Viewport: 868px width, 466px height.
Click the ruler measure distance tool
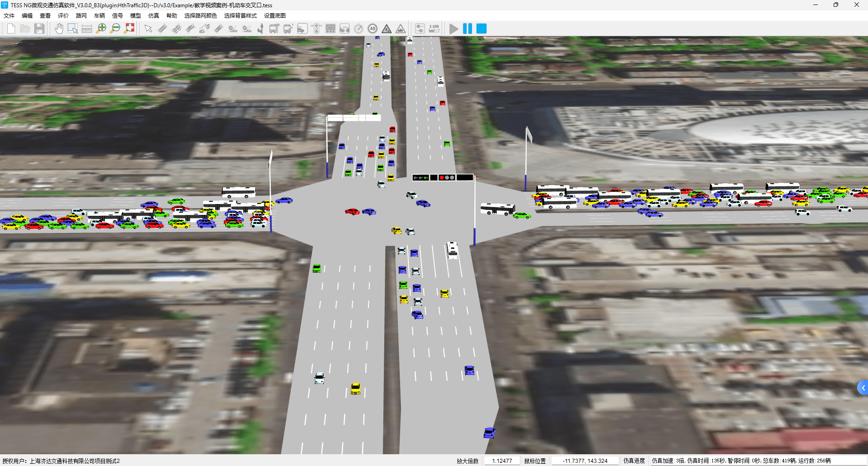click(87, 29)
